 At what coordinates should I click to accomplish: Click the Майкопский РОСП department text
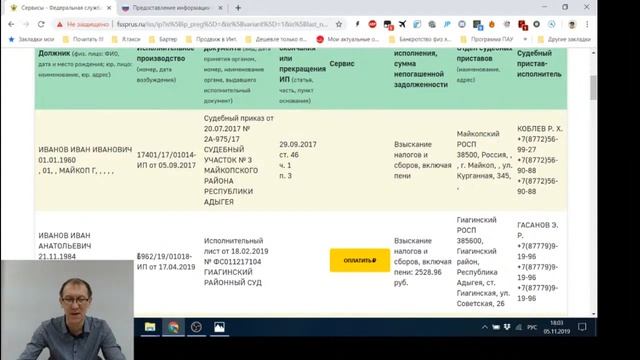click(x=478, y=139)
